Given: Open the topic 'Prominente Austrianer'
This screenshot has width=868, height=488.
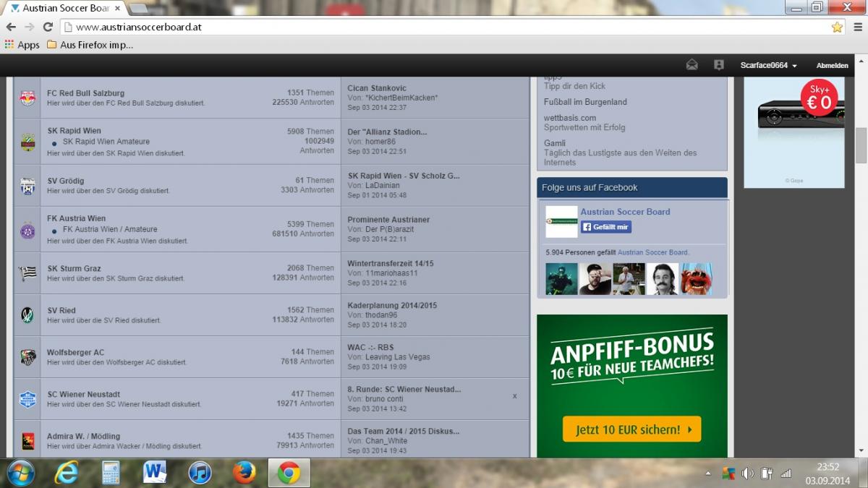Looking at the screenshot, I should point(388,220).
